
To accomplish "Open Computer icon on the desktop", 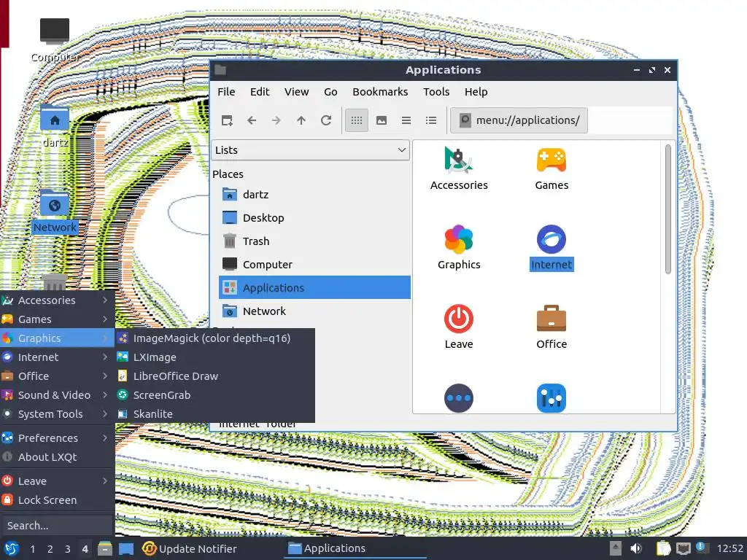I will [x=55, y=40].
